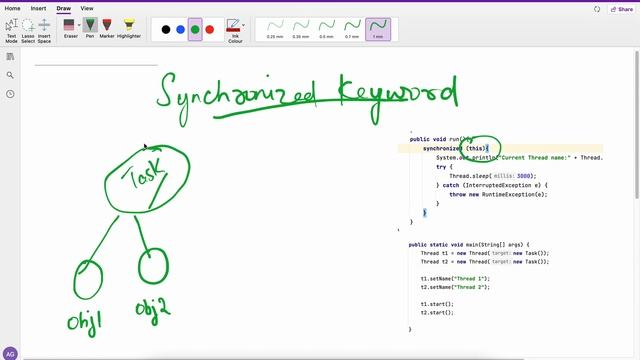
Task: Select the Lasso Select tool
Action: pyautogui.click(x=28, y=31)
